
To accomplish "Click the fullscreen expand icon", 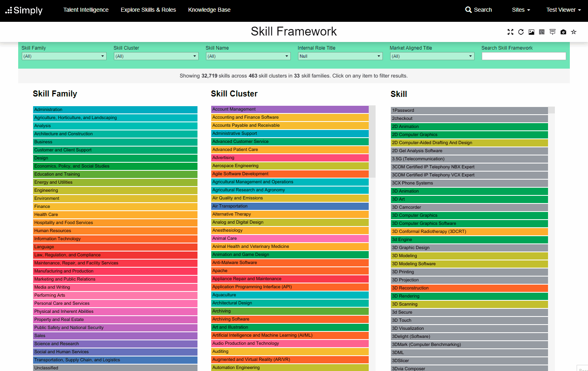I will click(x=510, y=32).
